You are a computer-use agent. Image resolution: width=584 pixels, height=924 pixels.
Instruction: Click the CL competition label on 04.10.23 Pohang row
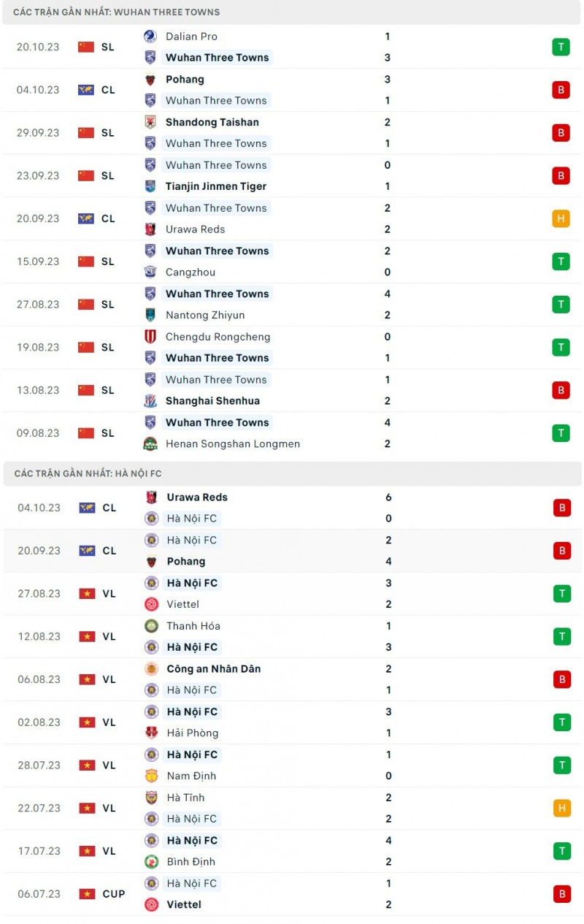(108, 90)
